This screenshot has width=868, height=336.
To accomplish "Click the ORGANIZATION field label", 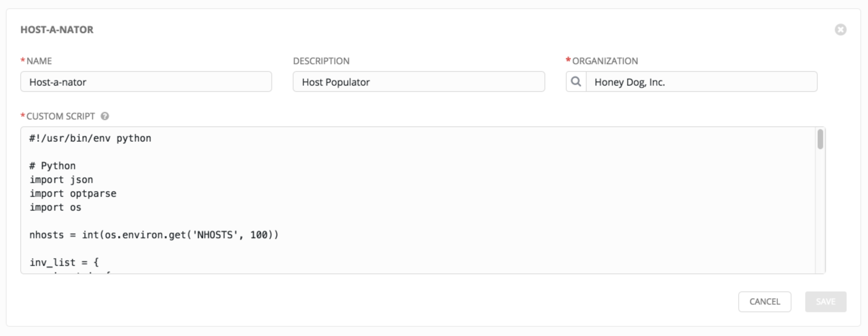I will [605, 61].
